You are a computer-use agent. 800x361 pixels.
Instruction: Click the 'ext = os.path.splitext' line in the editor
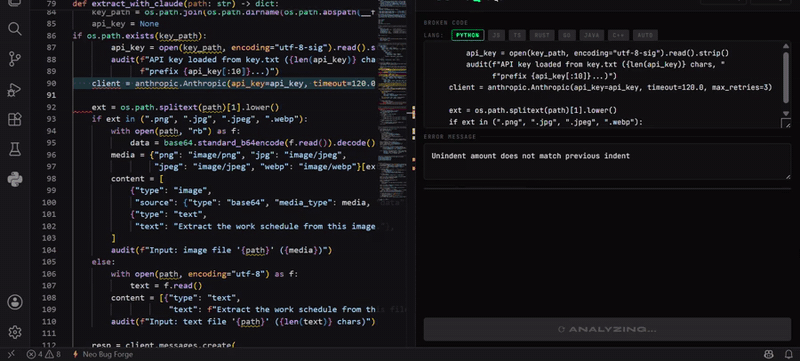[x=185, y=108]
